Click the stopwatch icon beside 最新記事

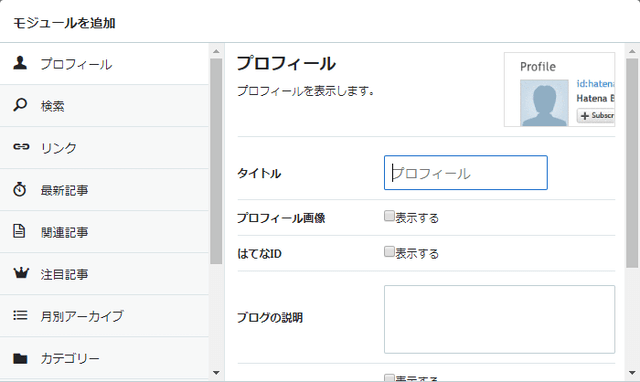[20, 189]
